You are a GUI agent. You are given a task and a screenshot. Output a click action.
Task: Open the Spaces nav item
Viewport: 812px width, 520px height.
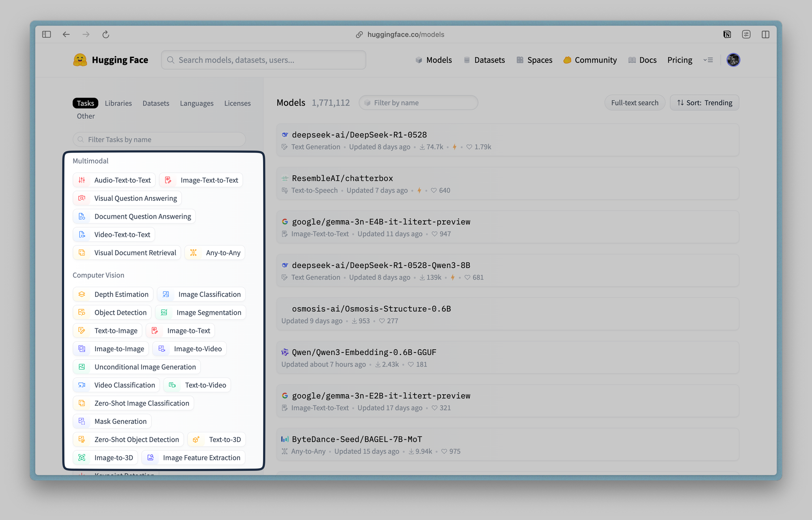click(x=534, y=60)
